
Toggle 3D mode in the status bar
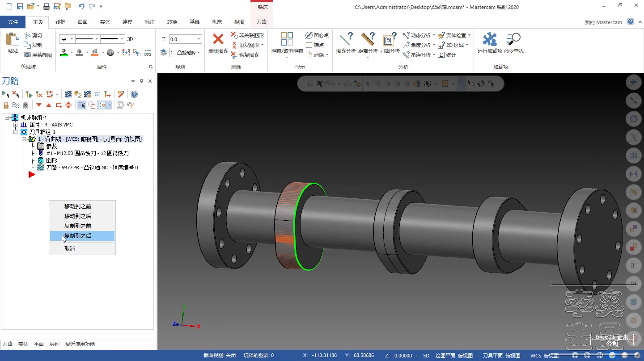(x=426, y=356)
